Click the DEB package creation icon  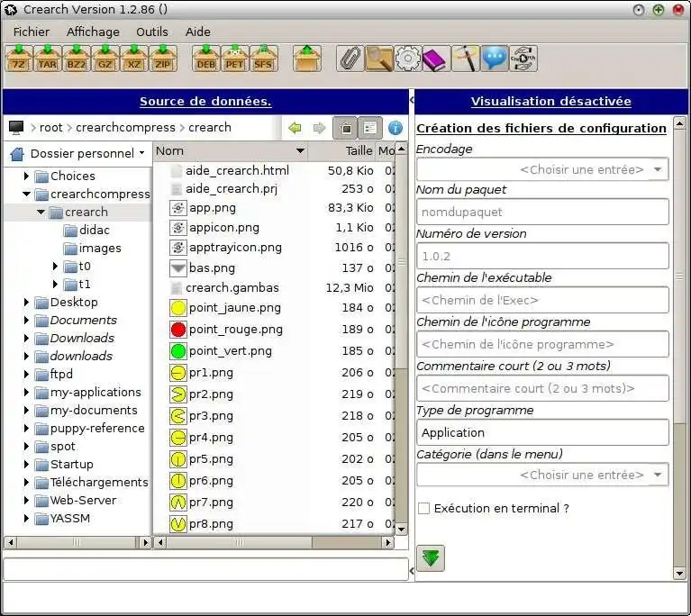coord(206,59)
